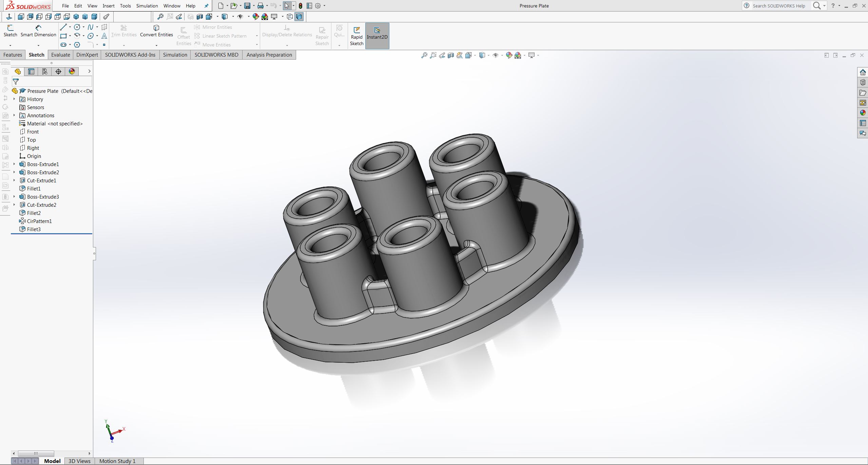This screenshot has width=868, height=465.
Task: Click the New document icon
Action: 221,6
